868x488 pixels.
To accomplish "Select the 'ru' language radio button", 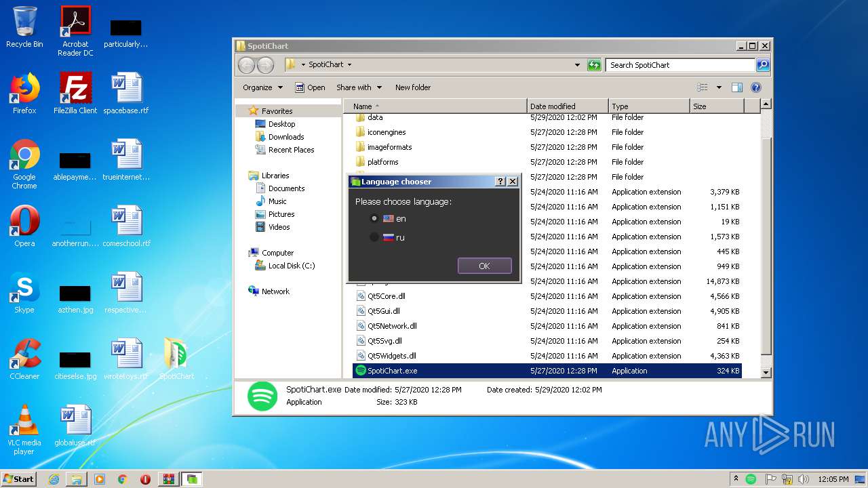I will pyautogui.click(x=374, y=237).
